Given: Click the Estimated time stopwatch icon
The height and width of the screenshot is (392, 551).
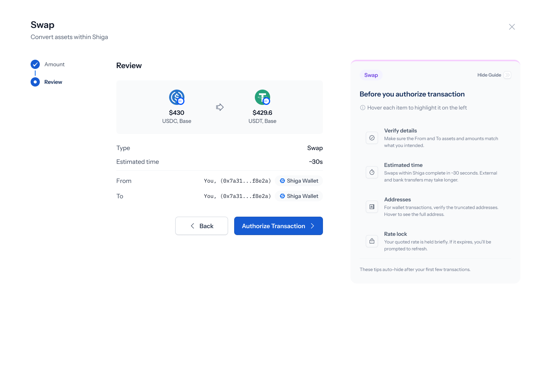Looking at the screenshot, I should point(372,172).
